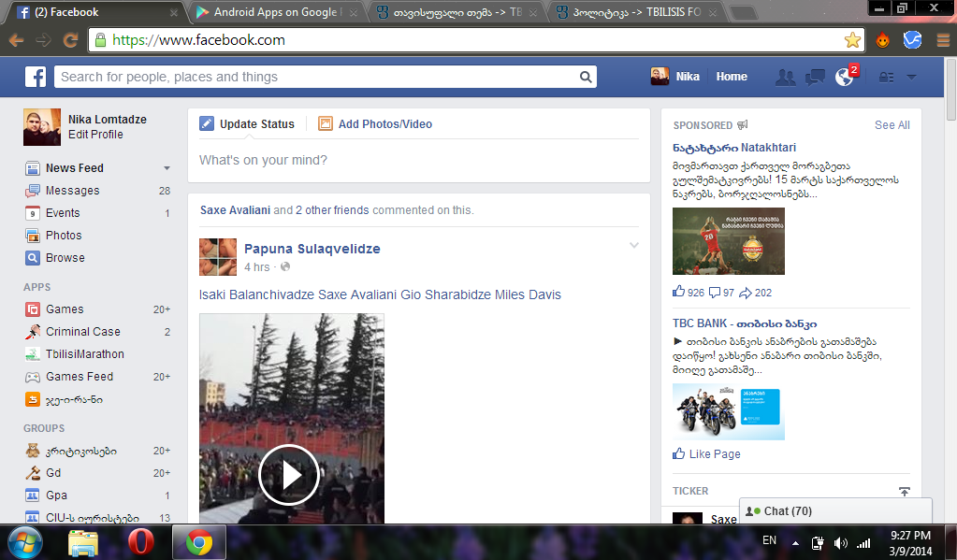This screenshot has height=560, width=957.
Task: Open the TBC BANK ad title
Action: [745, 323]
